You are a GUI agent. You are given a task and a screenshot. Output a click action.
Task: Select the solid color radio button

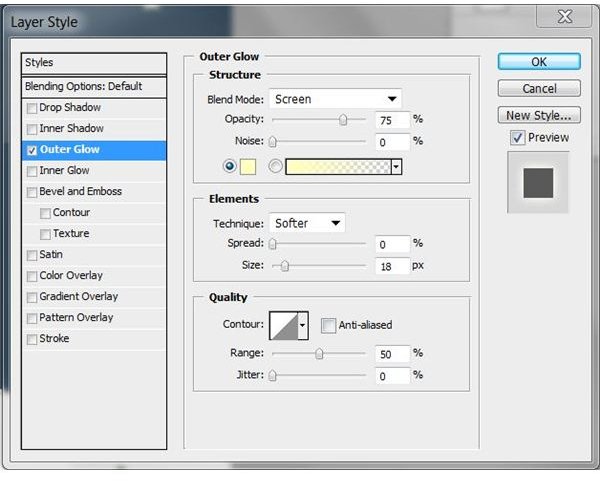(x=229, y=166)
